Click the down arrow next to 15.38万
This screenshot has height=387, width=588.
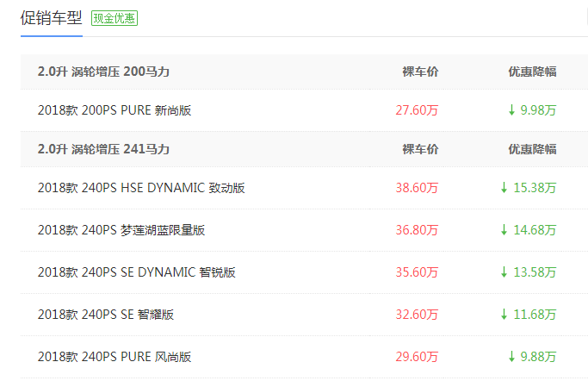(504, 188)
